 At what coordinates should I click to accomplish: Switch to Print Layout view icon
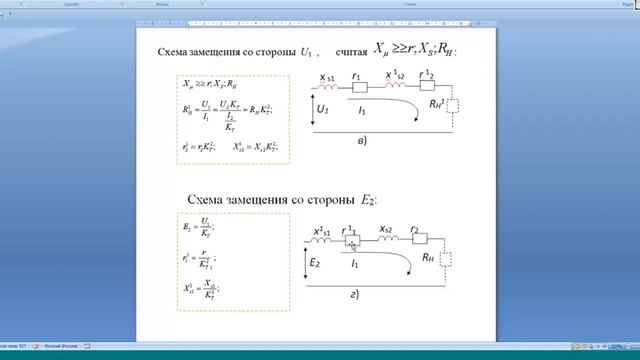(578, 347)
